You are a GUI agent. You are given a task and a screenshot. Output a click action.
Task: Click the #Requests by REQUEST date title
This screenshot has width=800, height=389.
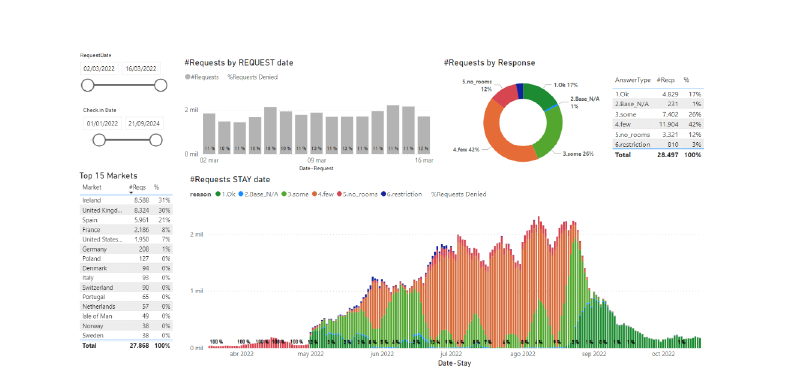pos(239,62)
